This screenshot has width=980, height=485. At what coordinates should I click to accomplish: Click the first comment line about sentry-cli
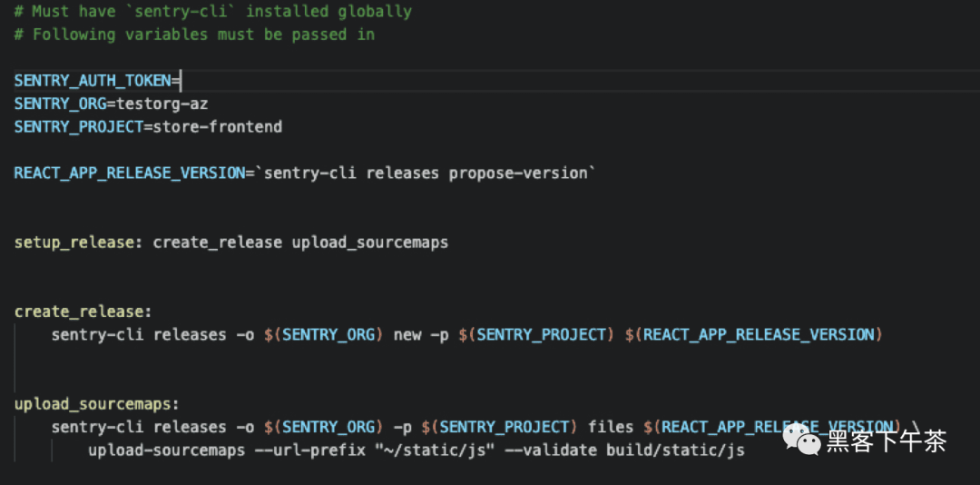(213, 11)
